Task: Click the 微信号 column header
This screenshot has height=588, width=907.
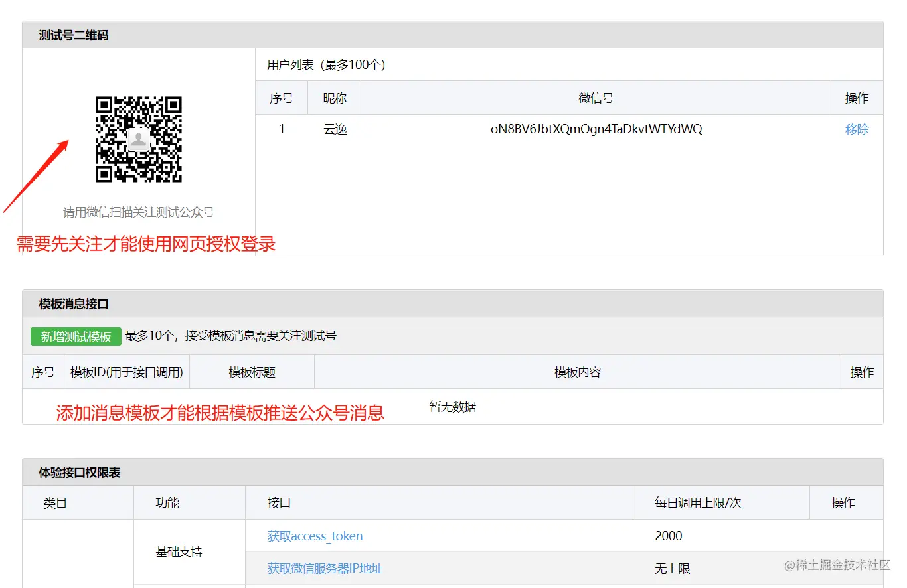Action: click(x=596, y=98)
